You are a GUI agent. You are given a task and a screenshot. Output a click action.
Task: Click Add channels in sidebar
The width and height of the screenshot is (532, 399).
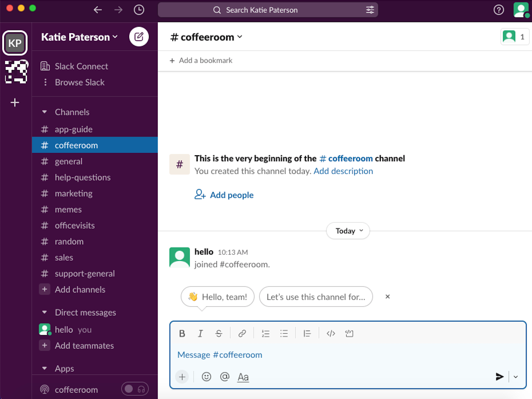click(95, 289)
